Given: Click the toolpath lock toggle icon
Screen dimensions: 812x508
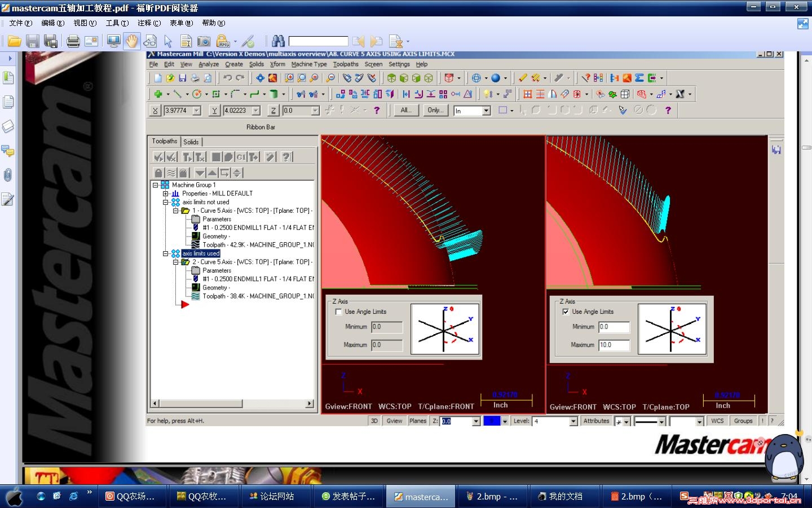Looking at the screenshot, I should tap(158, 173).
